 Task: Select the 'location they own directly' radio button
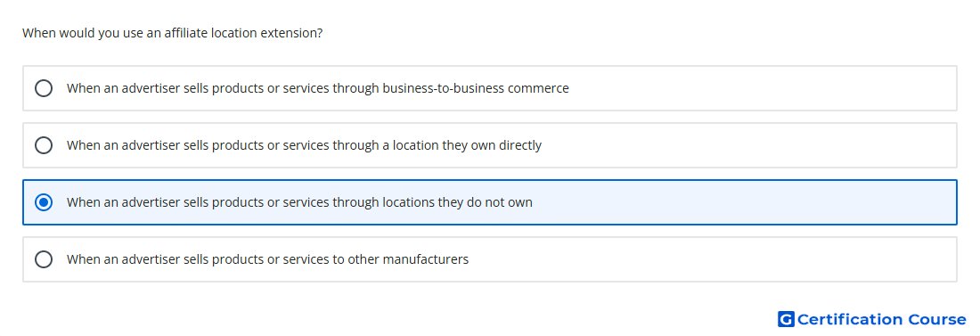tap(44, 145)
